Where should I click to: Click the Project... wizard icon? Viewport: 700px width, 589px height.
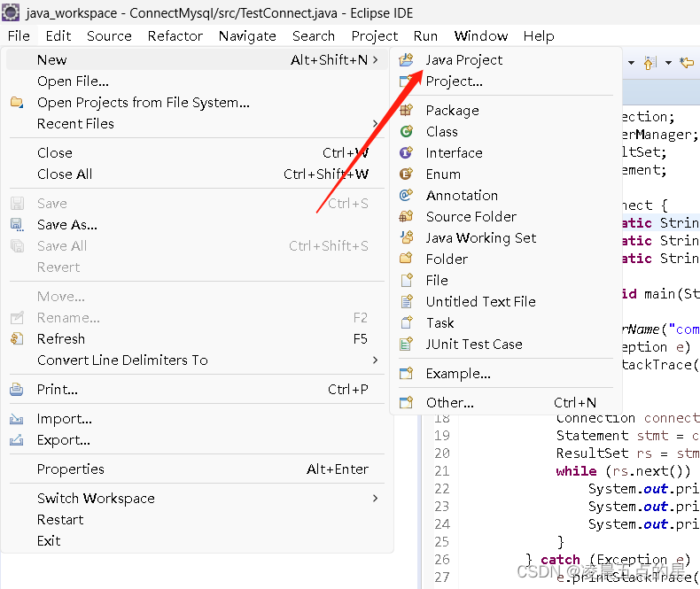point(406,81)
